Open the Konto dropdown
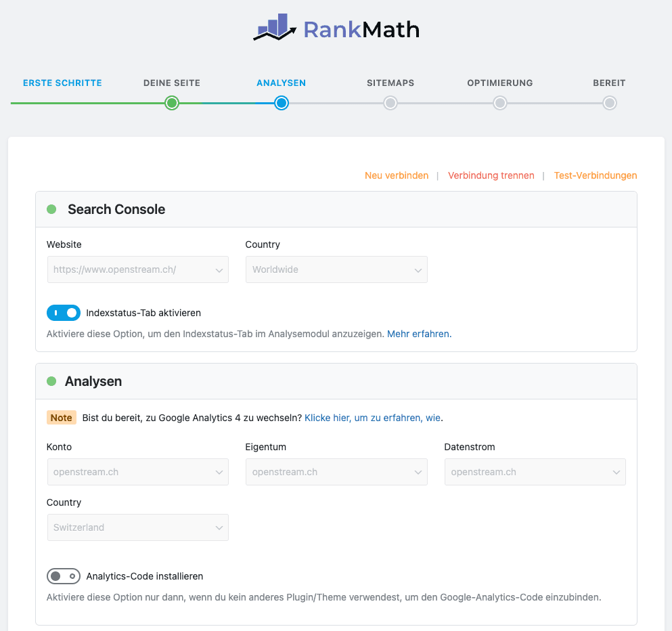Image resolution: width=672 pixels, height=631 pixels. [x=138, y=472]
